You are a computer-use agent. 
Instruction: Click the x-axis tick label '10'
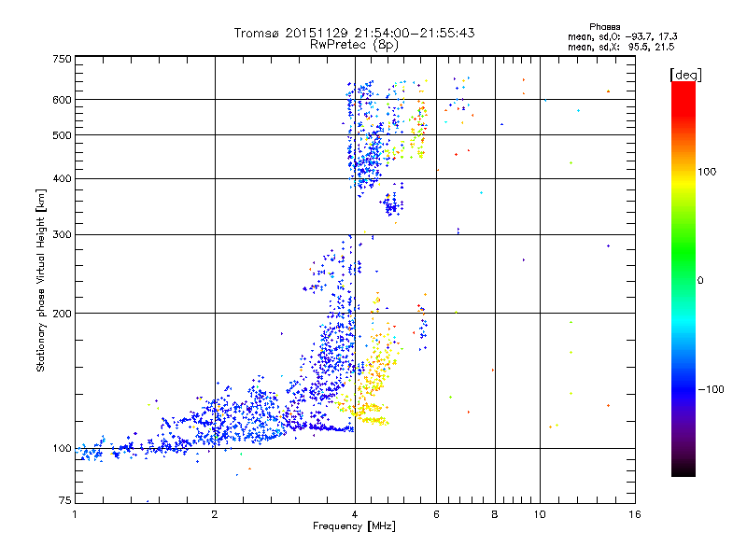pyautogui.click(x=540, y=514)
